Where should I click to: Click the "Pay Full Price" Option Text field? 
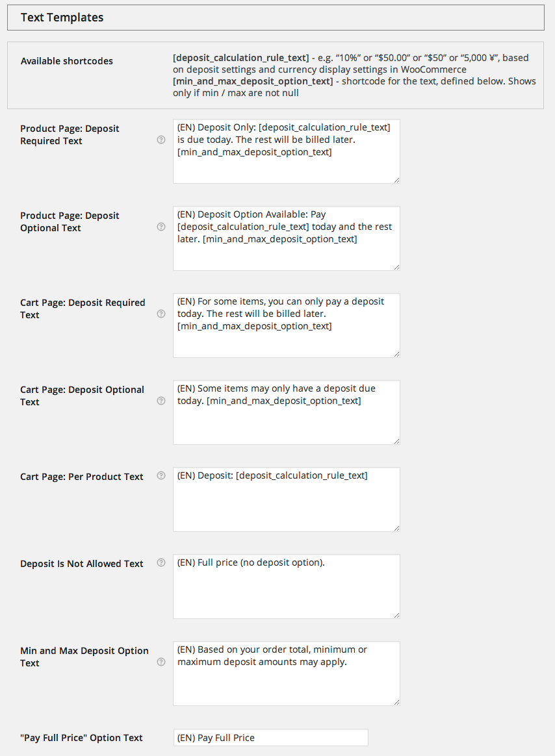(271, 738)
